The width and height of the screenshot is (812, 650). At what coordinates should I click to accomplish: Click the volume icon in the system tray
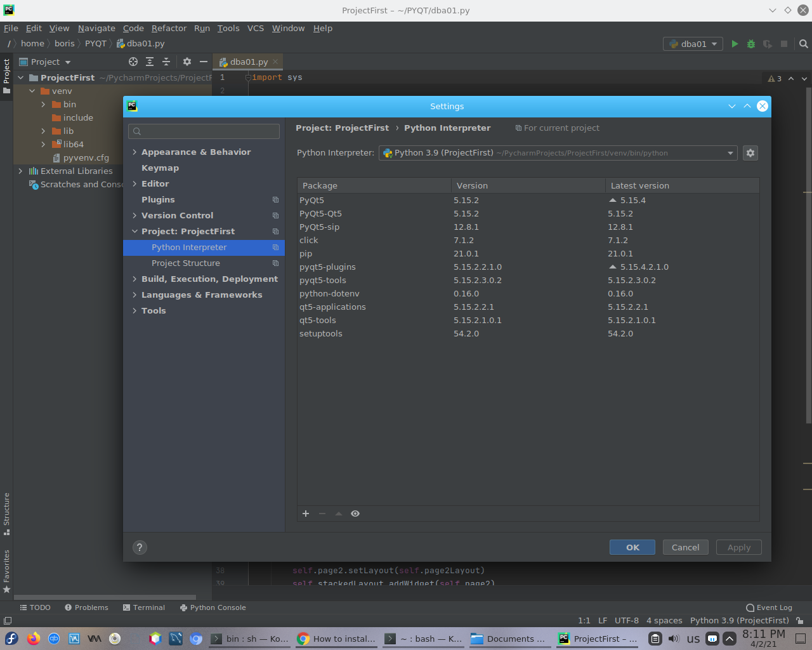tap(674, 639)
